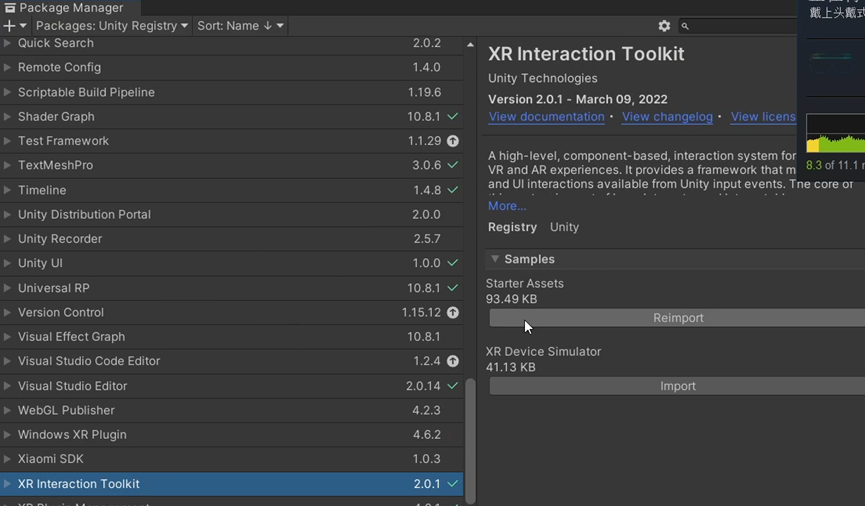Click the Test Framework update arrow icon
865x506 pixels.
452,141
